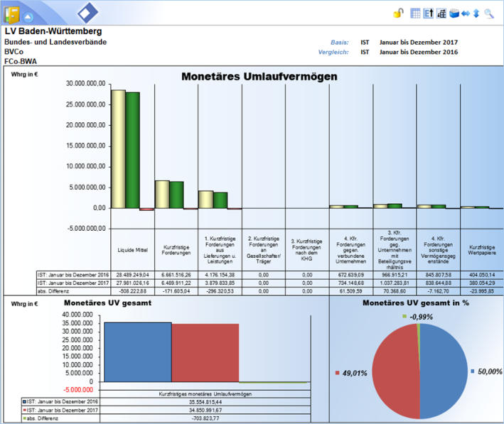The height and width of the screenshot is (424, 504).
Task: Open the table grid view icon
Action: click(416, 13)
